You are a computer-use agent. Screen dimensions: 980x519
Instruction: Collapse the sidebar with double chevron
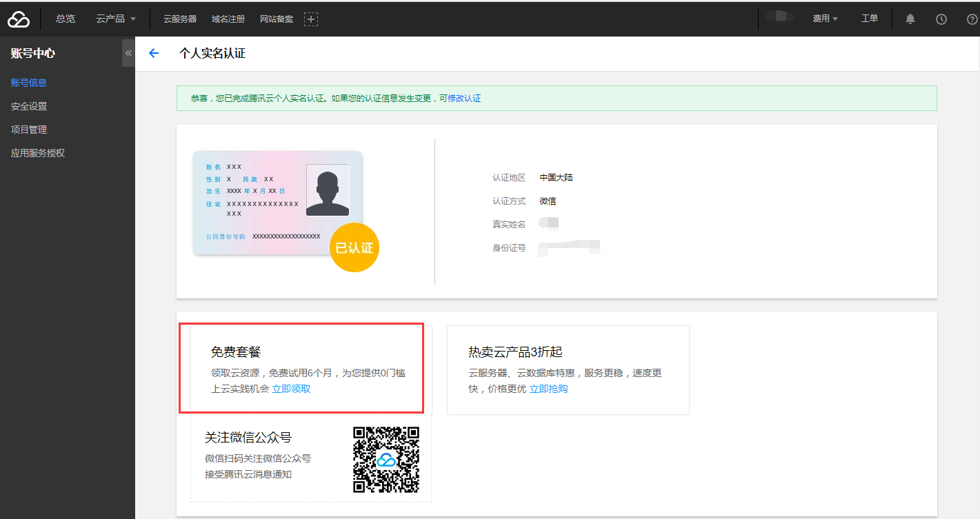point(128,53)
